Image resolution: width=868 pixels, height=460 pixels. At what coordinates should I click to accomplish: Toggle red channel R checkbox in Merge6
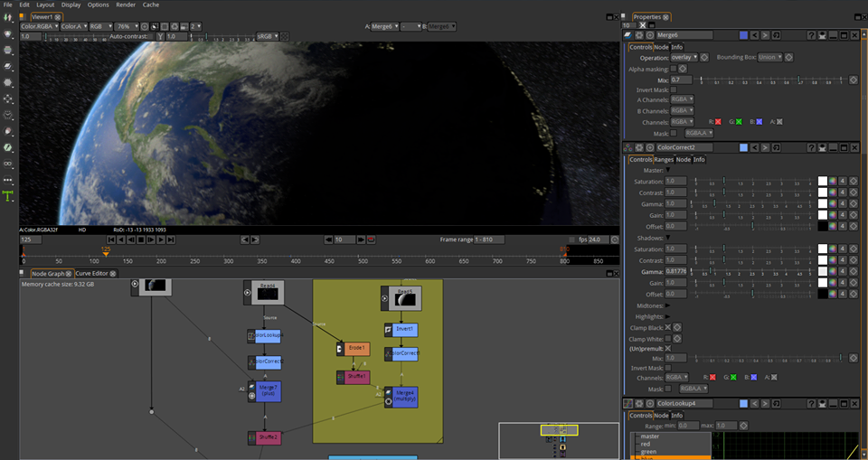(x=718, y=122)
